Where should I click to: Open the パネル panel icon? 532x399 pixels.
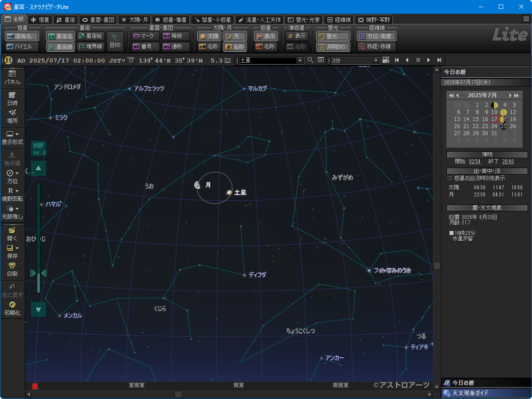(x=12, y=74)
